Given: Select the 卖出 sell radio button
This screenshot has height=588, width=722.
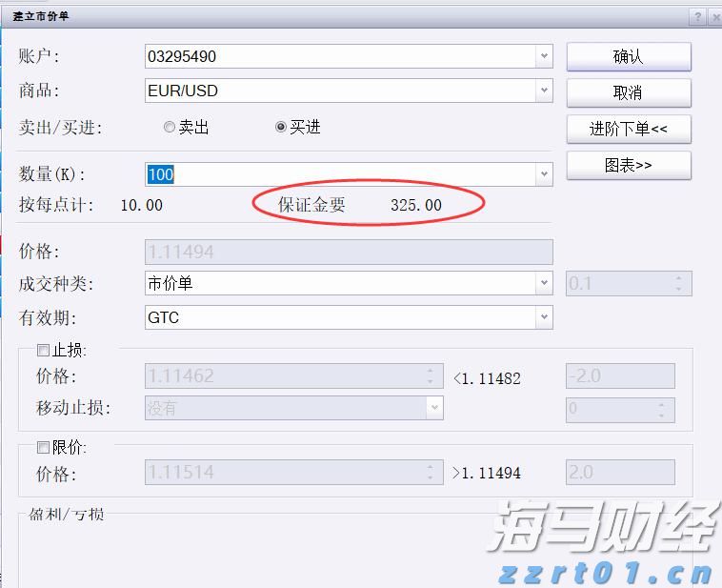Looking at the screenshot, I should point(170,127).
